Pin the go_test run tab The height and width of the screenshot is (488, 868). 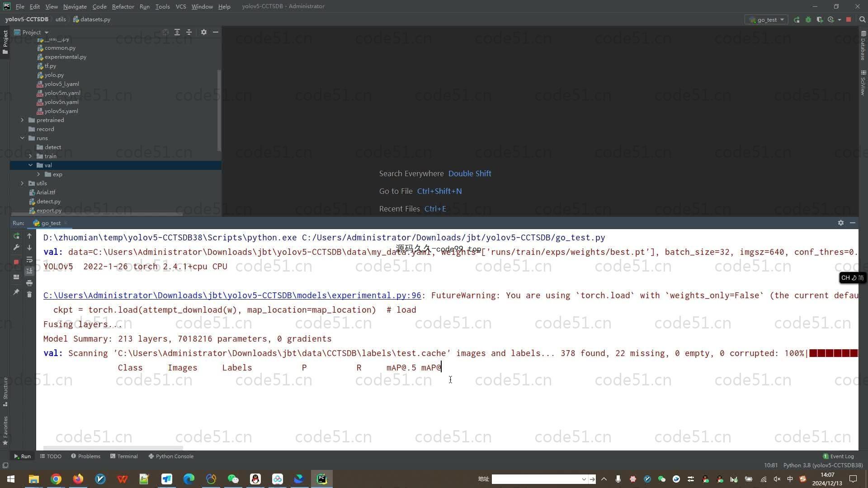pos(16,292)
